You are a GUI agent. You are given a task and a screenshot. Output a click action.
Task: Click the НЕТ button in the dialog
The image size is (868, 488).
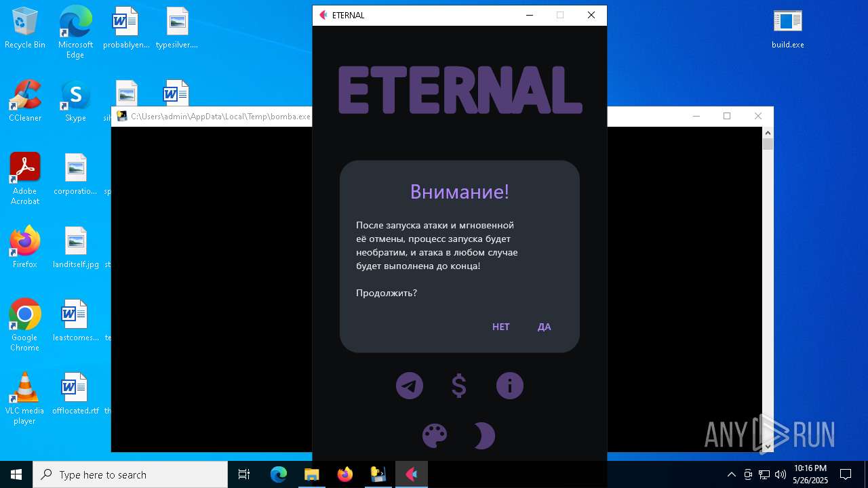500,327
